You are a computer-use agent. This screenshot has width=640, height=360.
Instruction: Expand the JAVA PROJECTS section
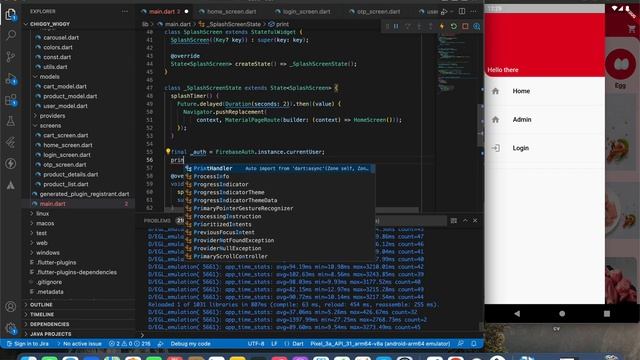click(50, 334)
